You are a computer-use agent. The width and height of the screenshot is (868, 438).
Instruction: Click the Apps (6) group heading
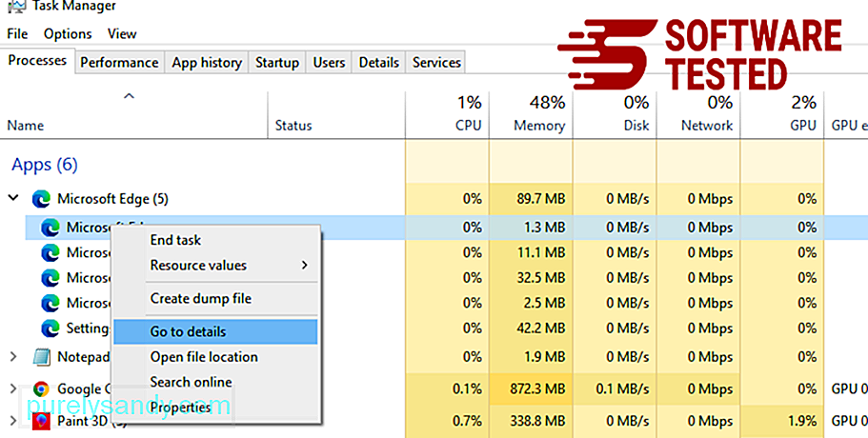point(45,165)
